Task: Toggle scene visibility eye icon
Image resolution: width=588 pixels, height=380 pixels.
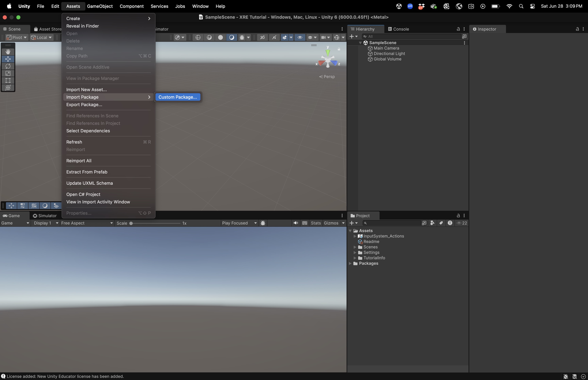Action: (300, 37)
